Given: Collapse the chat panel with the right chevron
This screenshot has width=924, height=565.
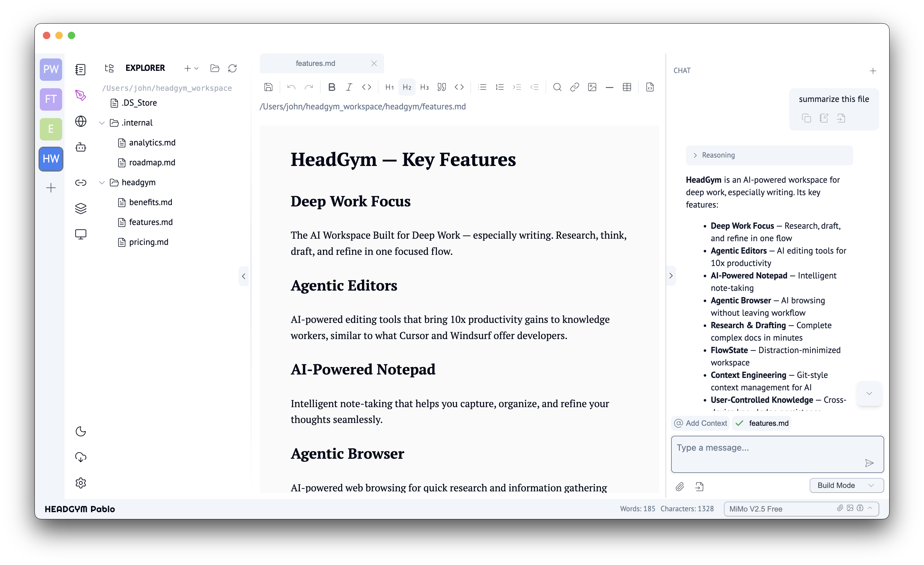Looking at the screenshot, I should (x=671, y=276).
